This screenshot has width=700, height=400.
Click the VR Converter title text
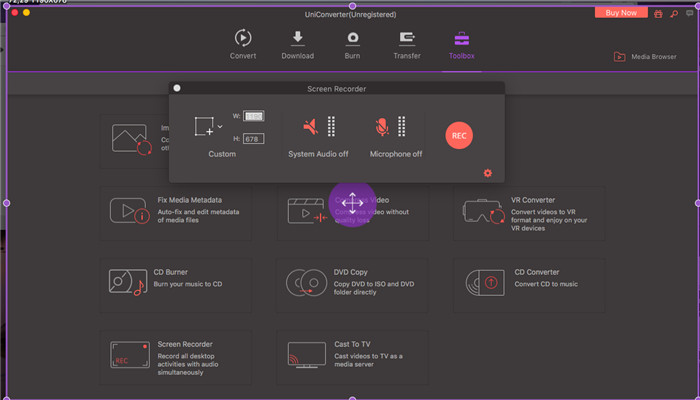tap(533, 200)
